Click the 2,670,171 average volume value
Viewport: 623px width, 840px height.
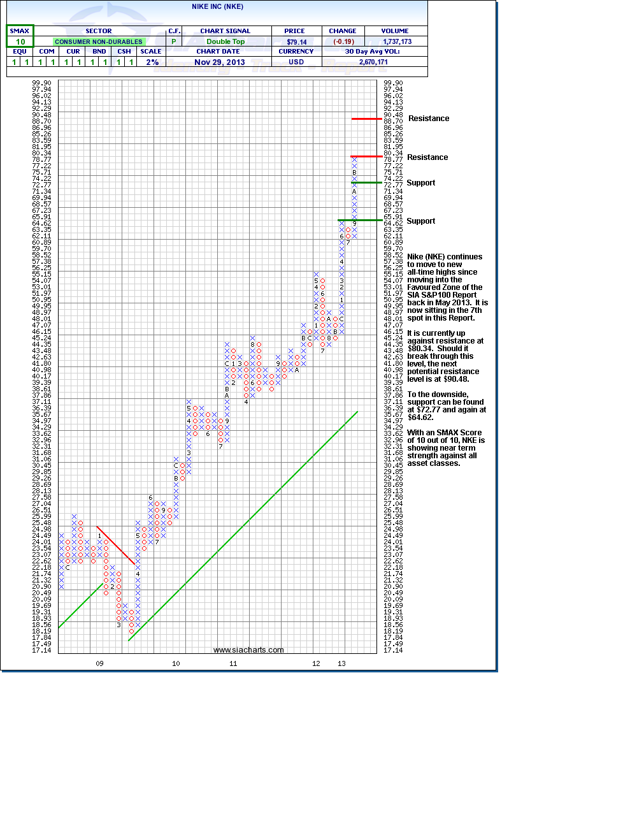click(373, 62)
